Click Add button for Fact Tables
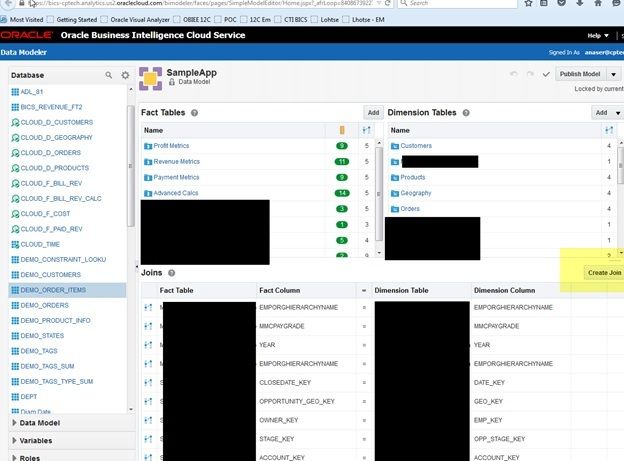This screenshot has width=624, height=461. [x=373, y=113]
